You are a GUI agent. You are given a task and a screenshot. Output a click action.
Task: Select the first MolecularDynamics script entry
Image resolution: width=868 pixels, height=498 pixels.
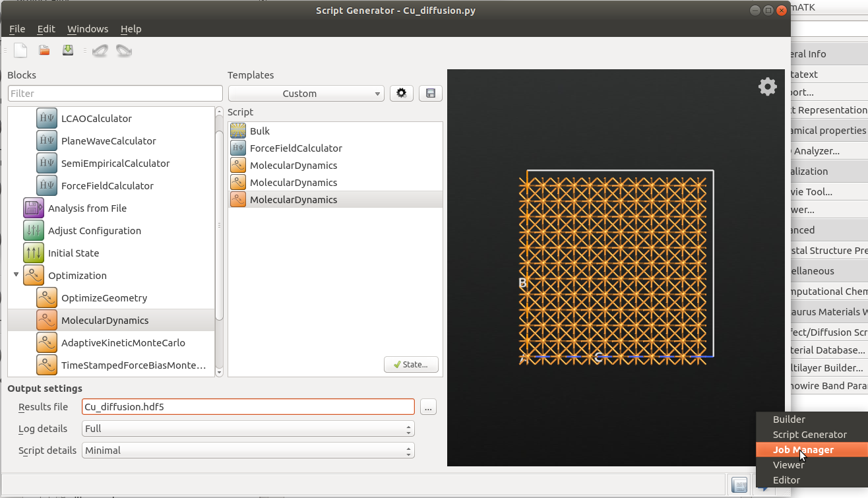[x=335, y=166]
